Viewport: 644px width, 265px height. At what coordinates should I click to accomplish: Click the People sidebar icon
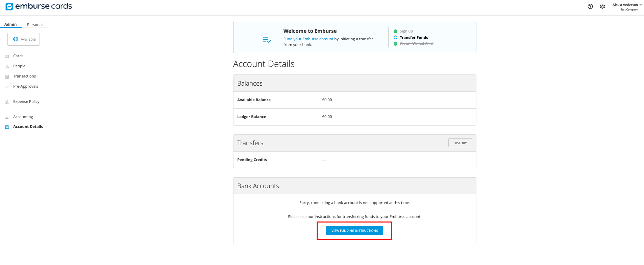[x=7, y=66]
